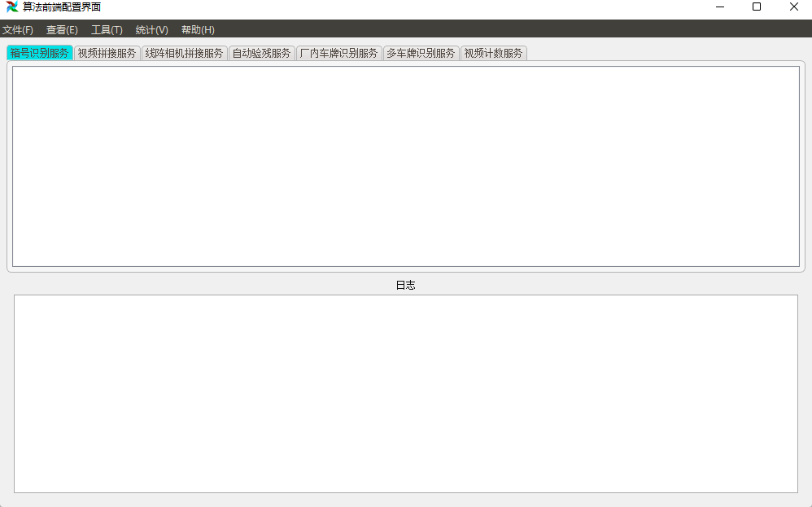Viewport: 812px width, 507px height.
Task: Maximize the 算法前端配置界面 window
Action: coord(757,7)
